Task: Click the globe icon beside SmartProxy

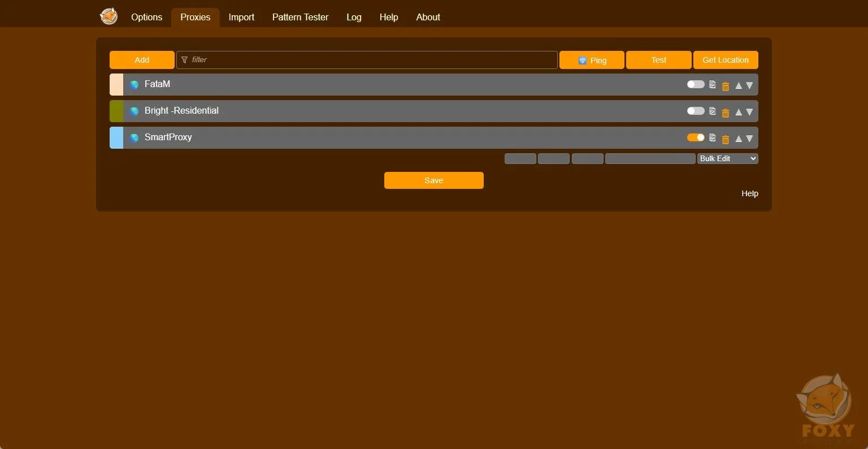Action: click(134, 138)
